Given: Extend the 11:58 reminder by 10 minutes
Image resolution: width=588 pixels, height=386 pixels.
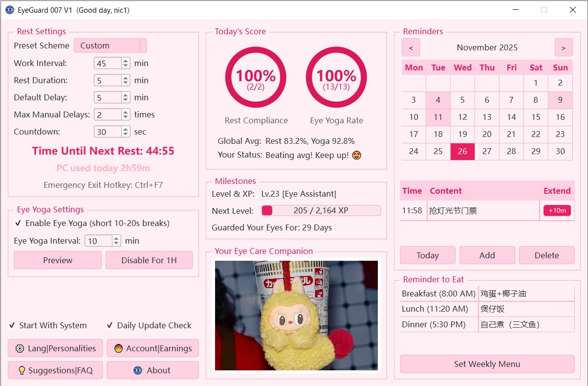Looking at the screenshot, I should click(557, 210).
